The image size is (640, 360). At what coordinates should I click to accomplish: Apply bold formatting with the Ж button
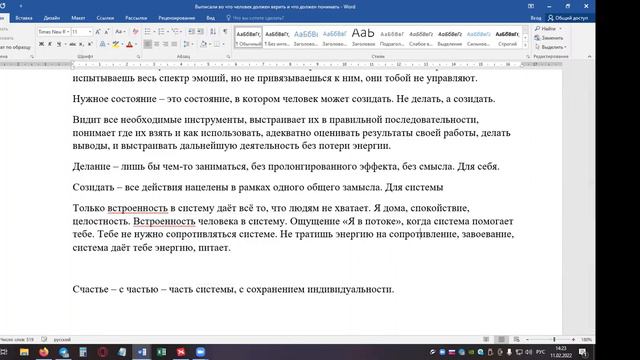(x=41, y=44)
